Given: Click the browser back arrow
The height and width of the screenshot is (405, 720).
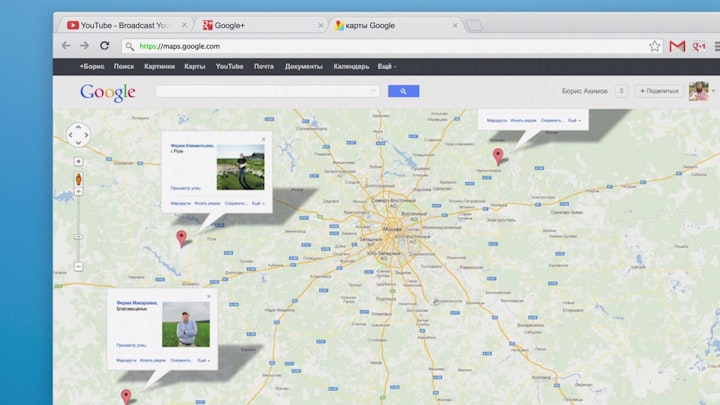Looking at the screenshot, I should (66, 46).
